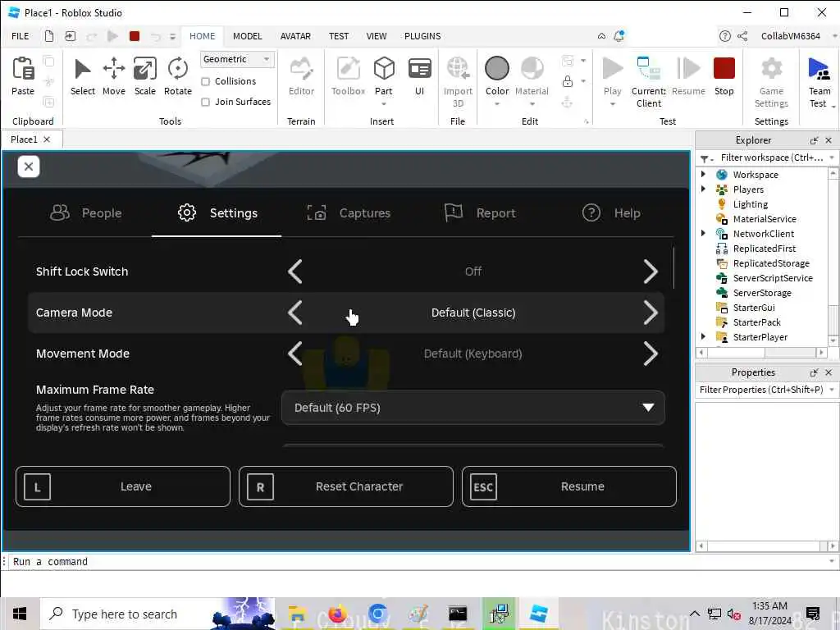This screenshot has width=840, height=630.
Task: Expand the Players tree node
Action: point(703,189)
